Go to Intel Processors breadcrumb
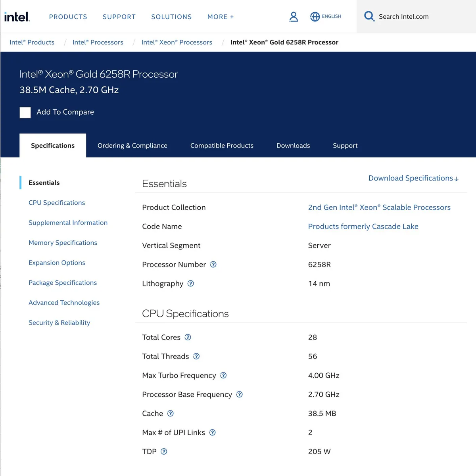The width and height of the screenshot is (476, 476). (x=98, y=42)
